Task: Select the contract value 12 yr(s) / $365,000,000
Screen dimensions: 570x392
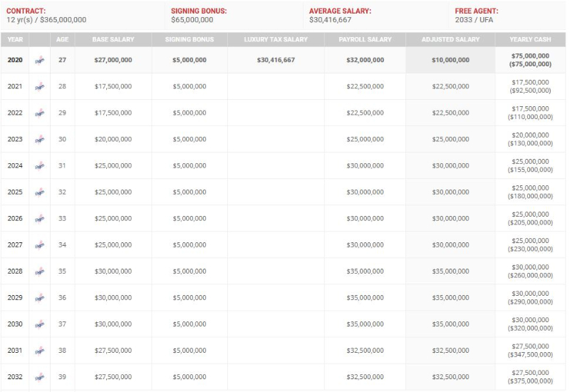Action: (46, 20)
